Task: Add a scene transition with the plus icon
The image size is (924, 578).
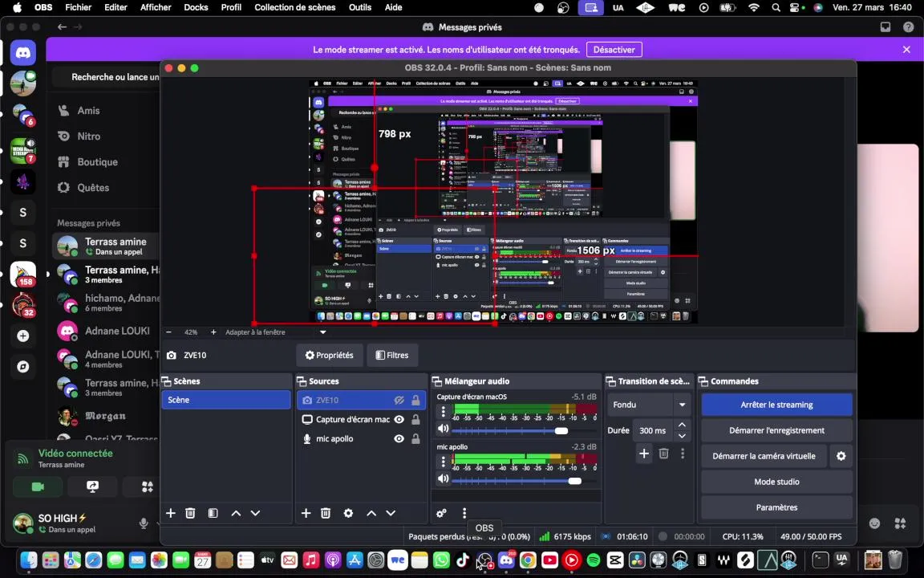Action: (644, 453)
